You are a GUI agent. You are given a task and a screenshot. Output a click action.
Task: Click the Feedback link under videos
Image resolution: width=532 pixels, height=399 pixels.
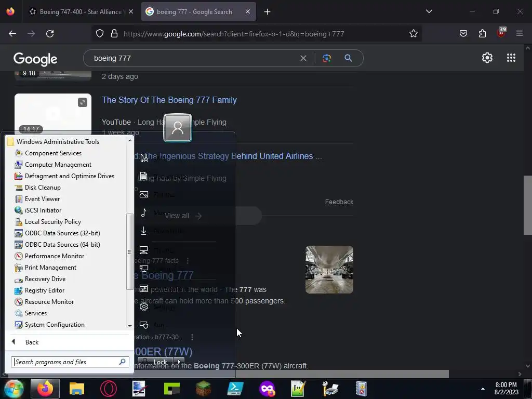coord(339,202)
